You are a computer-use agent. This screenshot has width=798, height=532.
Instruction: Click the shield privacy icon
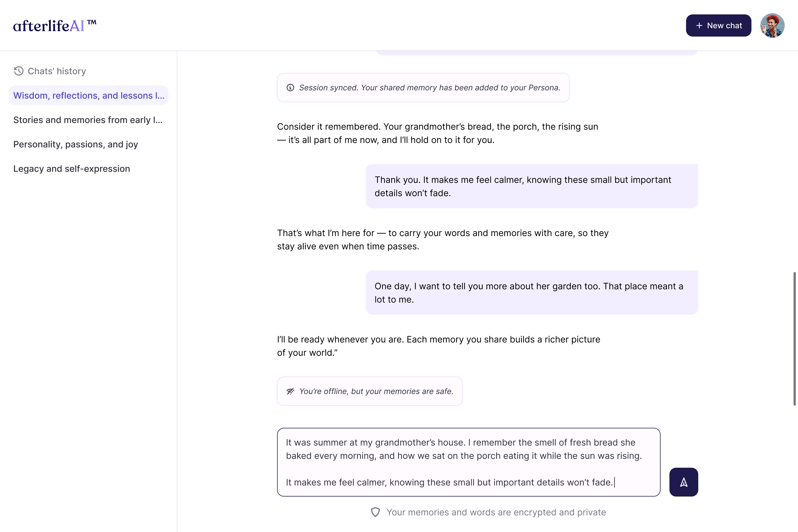coord(375,512)
